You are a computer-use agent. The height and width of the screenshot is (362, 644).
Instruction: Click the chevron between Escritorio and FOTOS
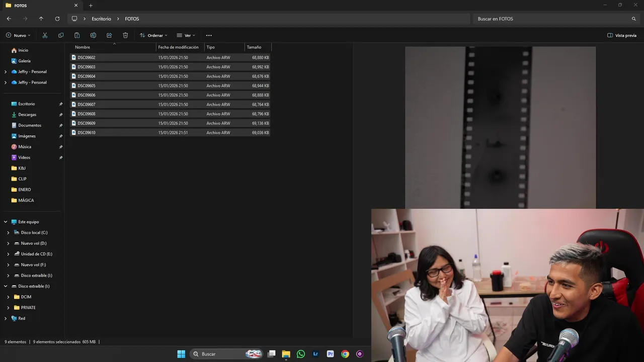[118, 19]
